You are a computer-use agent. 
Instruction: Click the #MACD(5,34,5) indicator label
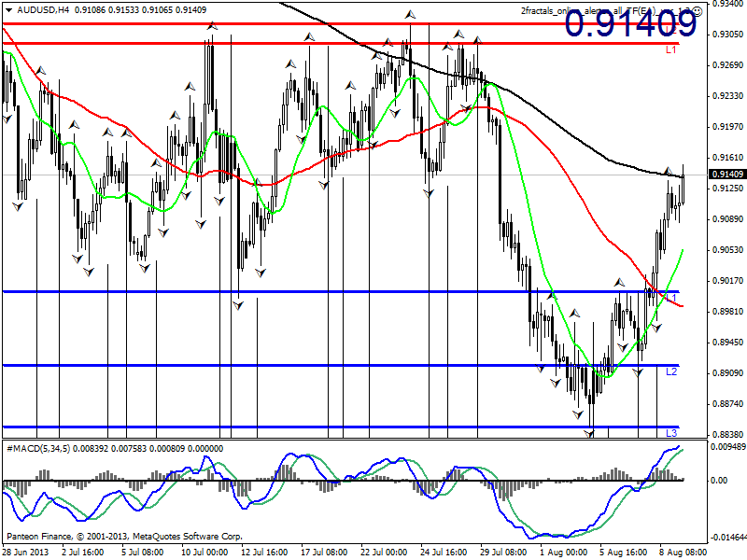tap(37, 448)
